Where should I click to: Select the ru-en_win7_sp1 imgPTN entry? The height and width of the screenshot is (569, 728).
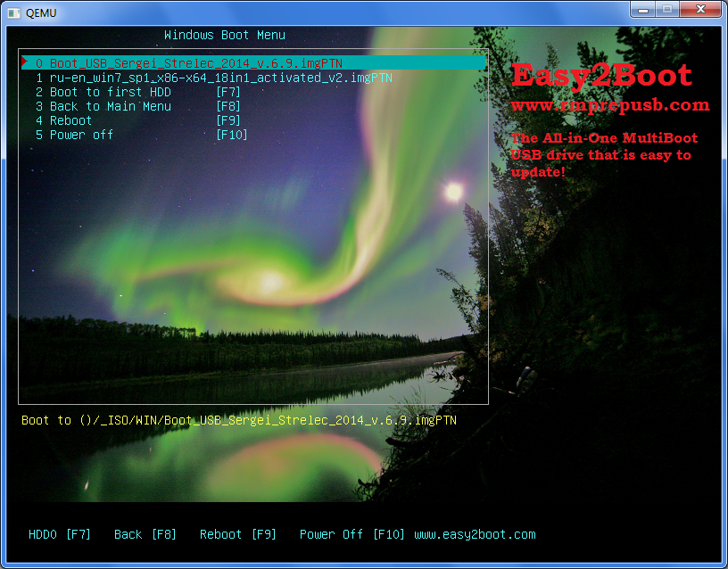214,78
